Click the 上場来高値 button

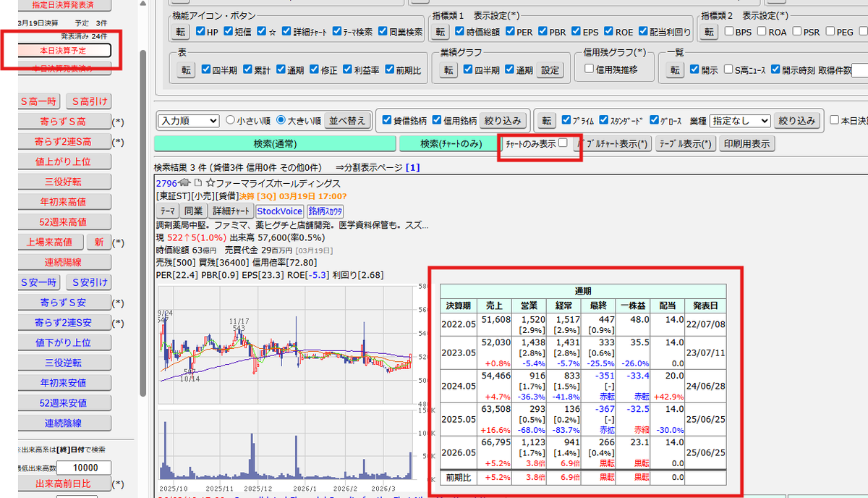click(49, 242)
